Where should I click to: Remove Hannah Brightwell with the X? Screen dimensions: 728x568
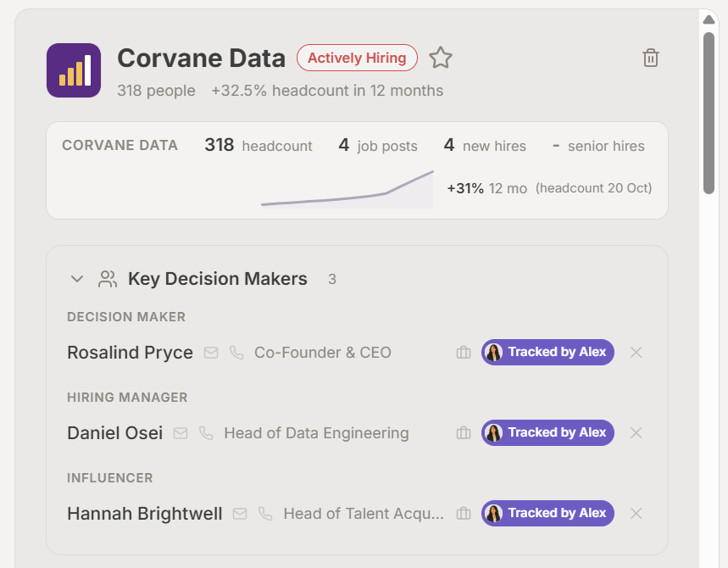click(636, 514)
